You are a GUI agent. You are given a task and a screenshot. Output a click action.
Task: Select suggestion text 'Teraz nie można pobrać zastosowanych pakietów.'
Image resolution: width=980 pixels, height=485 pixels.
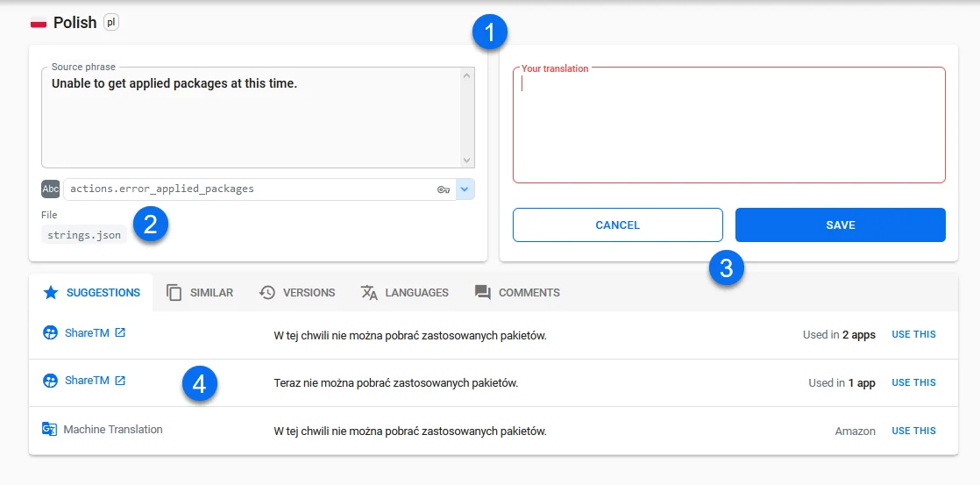point(396,383)
